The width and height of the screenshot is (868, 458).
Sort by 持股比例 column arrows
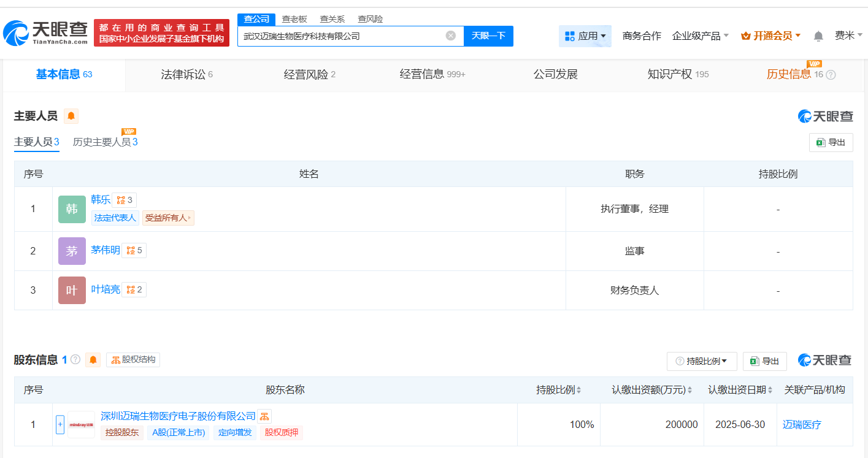[578, 390]
